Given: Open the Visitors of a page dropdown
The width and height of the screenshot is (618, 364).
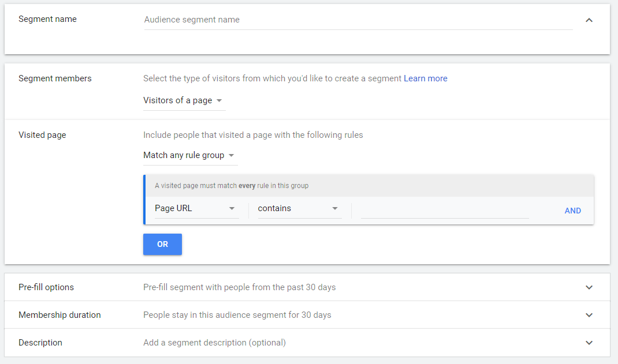Looking at the screenshot, I should point(184,100).
